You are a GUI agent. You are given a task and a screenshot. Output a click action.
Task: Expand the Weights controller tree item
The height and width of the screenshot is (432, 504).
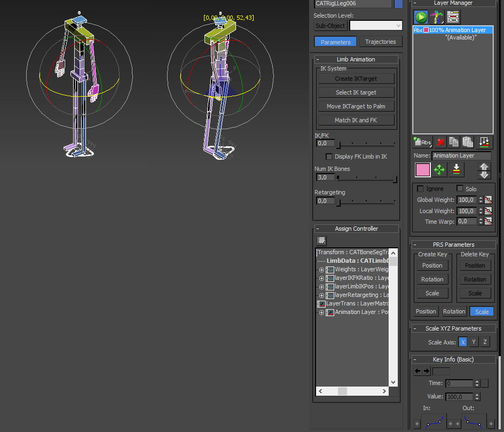[321, 269]
